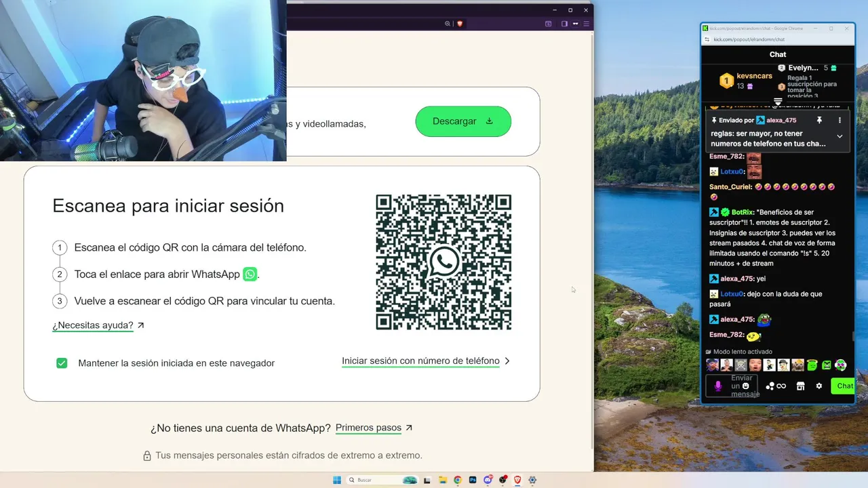Image resolution: width=868 pixels, height=488 pixels.
Task: Open Settings gear app from the taskbar
Action: [532, 480]
